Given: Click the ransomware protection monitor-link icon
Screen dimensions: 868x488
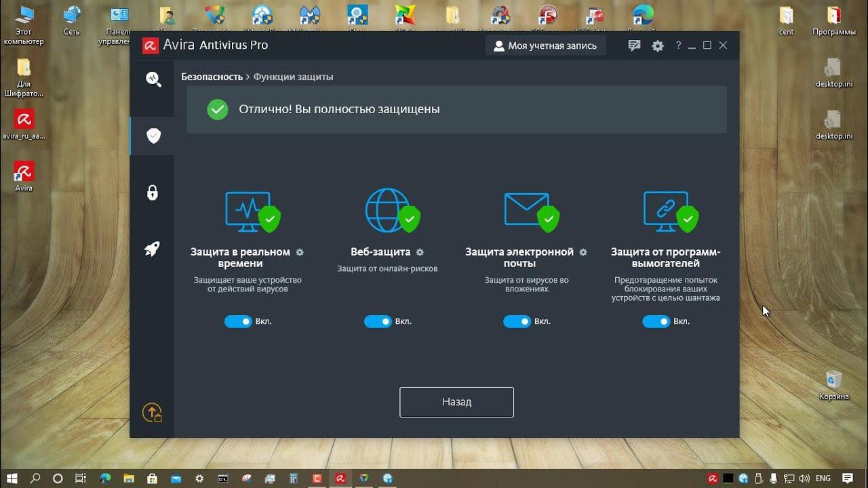Looking at the screenshot, I should click(671, 211).
